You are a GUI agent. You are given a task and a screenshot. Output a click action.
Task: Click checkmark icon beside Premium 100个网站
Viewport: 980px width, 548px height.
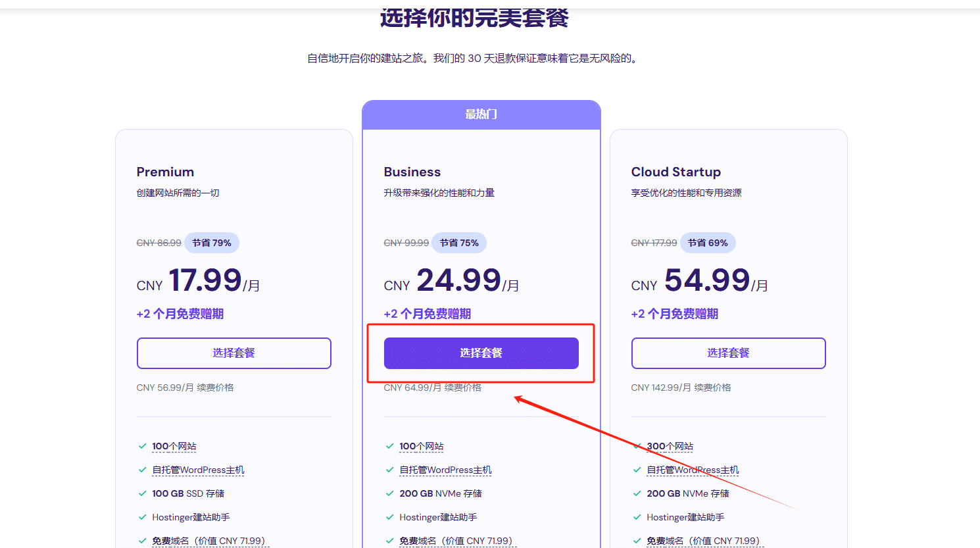point(142,446)
